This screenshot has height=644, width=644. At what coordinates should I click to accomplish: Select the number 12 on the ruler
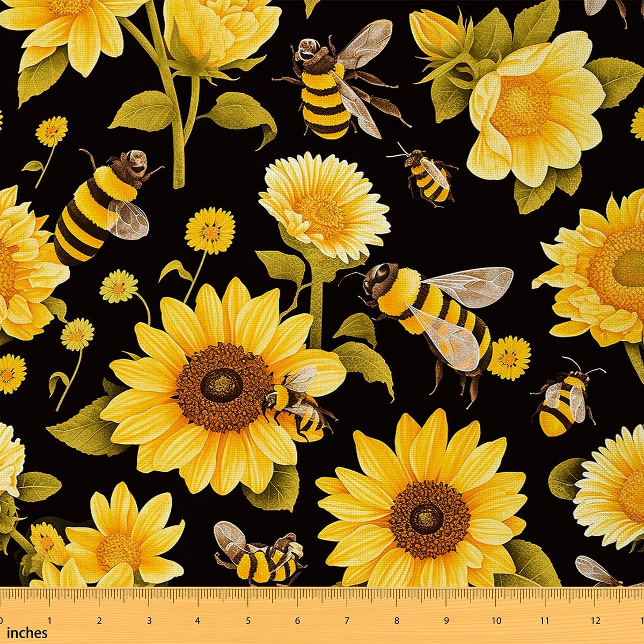tap(595, 621)
